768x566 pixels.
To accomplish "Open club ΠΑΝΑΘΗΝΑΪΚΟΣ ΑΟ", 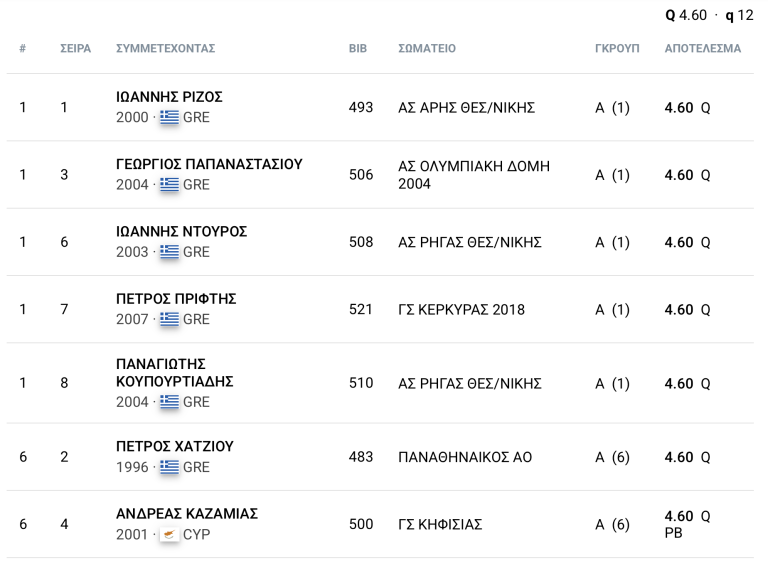I will click(465, 457).
